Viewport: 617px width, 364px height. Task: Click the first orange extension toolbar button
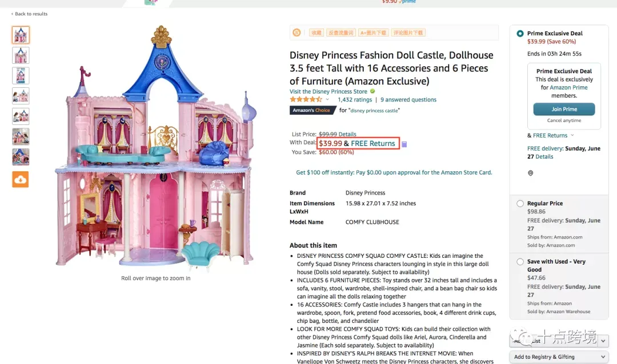pos(316,33)
